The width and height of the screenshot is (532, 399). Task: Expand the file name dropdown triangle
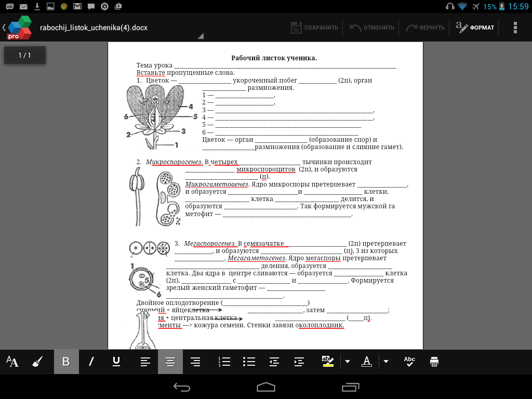[201, 36]
